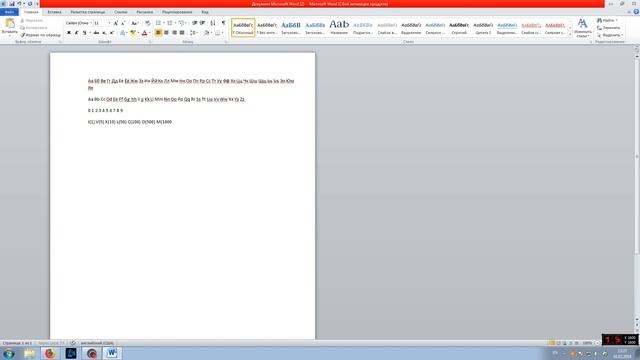640x360 pixels.
Task: Apply the Обычный (Normal) style
Action: tap(243, 28)
